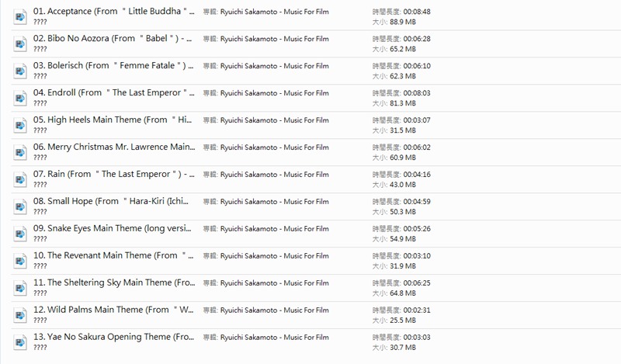Screen dimensions: 621x364
Task: Select the icon of 03. Bolerisch track
Action: click(20, 71)
